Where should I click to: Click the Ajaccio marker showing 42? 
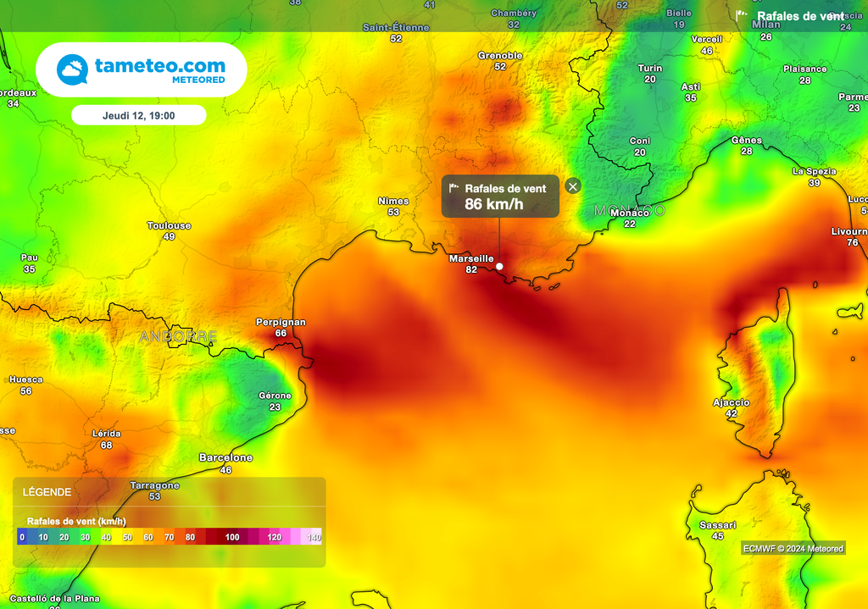pos(730,407)
